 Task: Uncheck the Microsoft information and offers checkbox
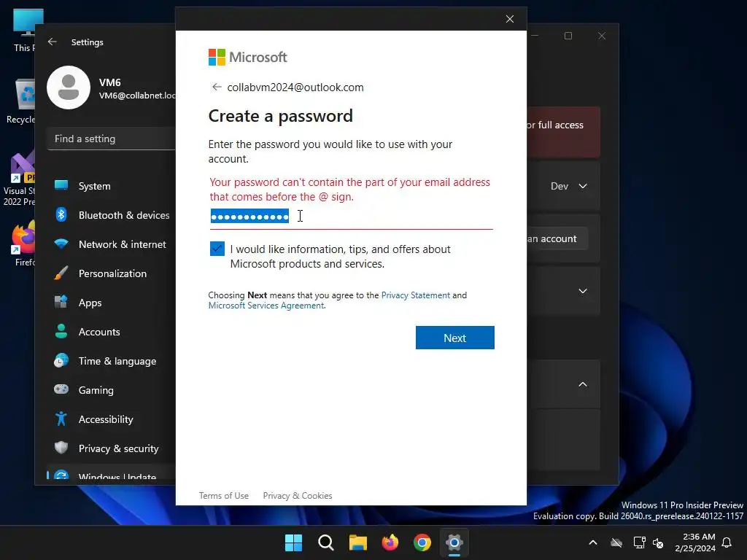[217, 249]
